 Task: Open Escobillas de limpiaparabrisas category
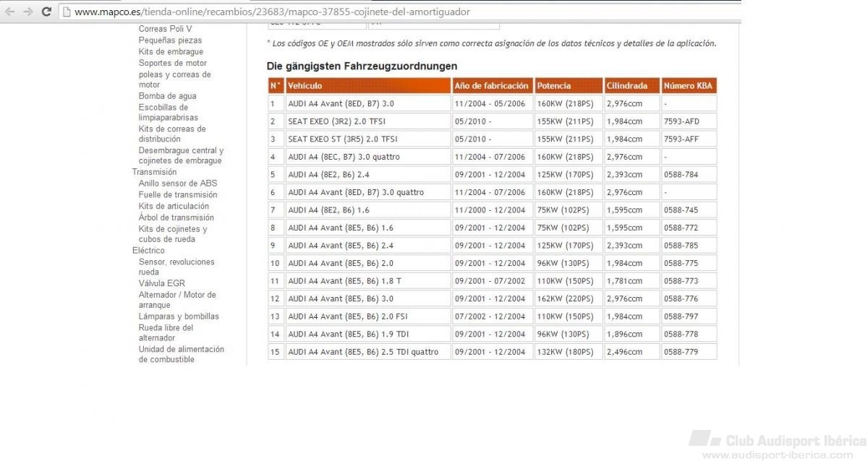pos(168,112)
